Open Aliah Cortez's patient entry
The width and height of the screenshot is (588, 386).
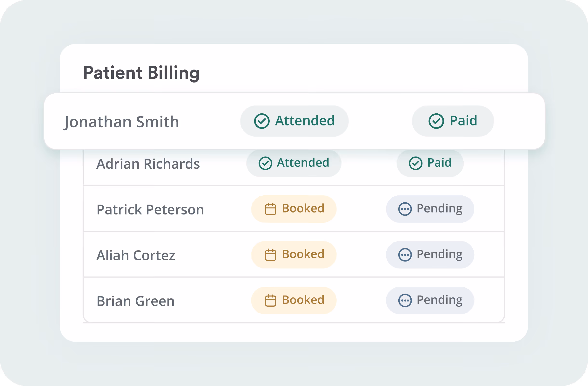(x=136, y=255)
